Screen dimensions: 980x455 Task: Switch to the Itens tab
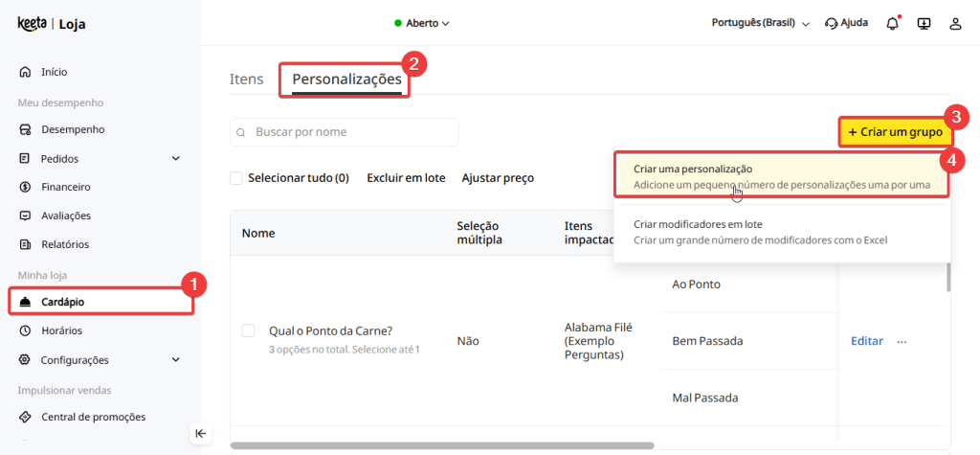click(246, 80)
